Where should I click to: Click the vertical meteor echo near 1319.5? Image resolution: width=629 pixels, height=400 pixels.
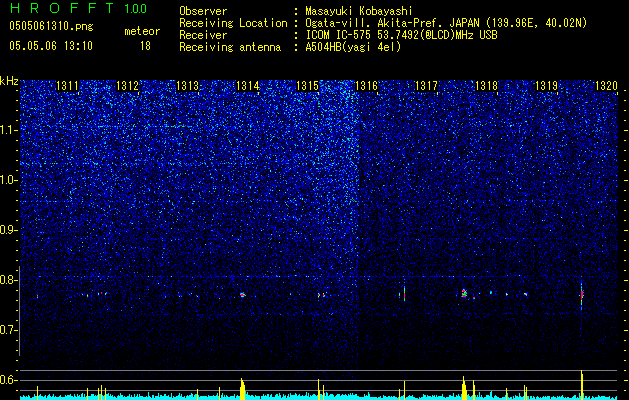coord(582,296)
